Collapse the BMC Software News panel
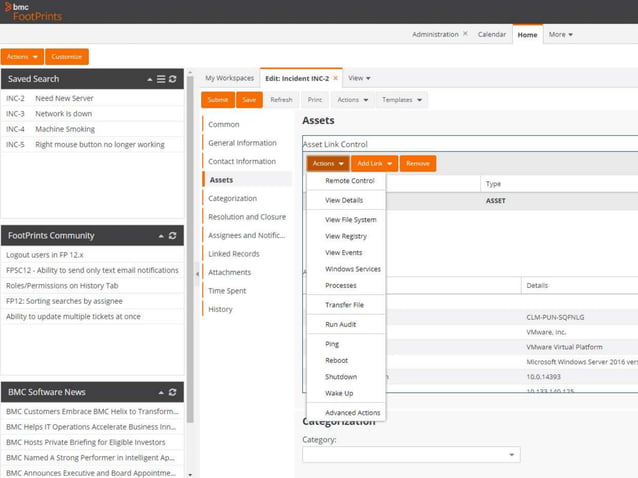The image size is (638, 478). click(161, 392)
